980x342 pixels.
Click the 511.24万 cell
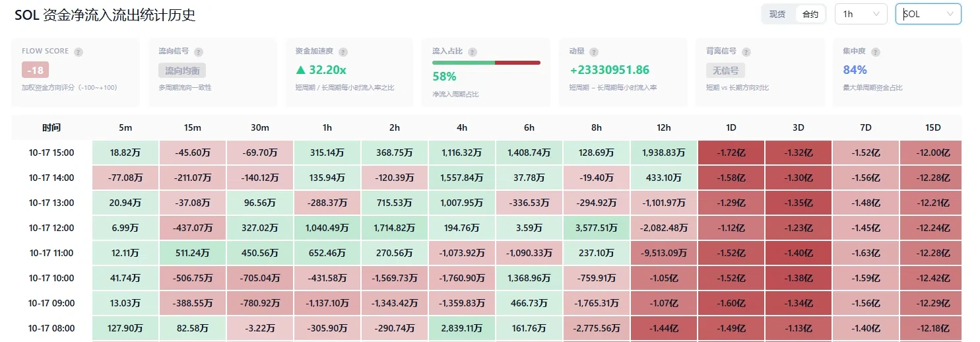click(193, 253)
